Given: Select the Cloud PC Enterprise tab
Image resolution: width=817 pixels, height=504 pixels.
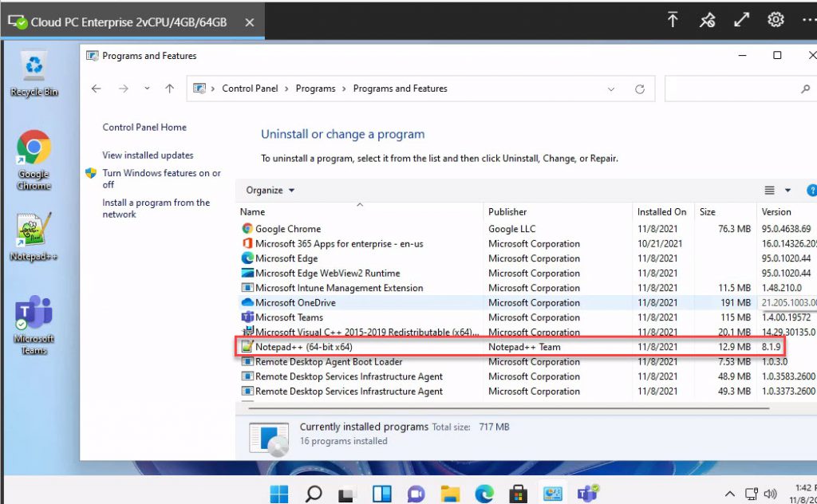Looking at the screenshot, I should [132, 21].
